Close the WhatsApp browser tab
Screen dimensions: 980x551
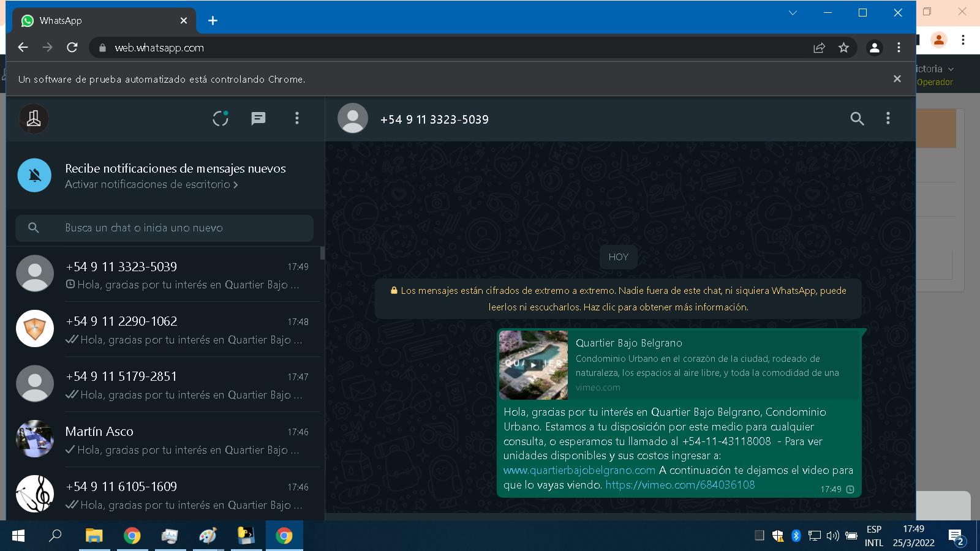click(184, 21)
